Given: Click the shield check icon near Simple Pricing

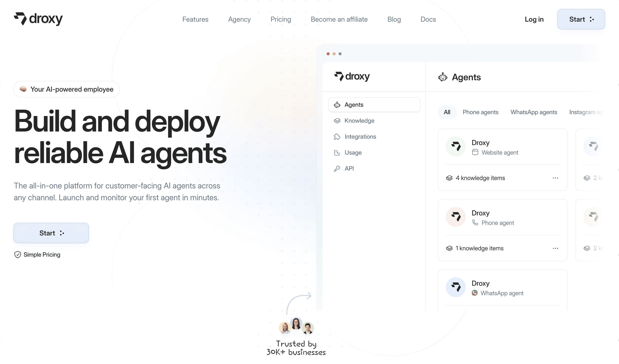Looking at the screenshot, I should click(18, 255).
